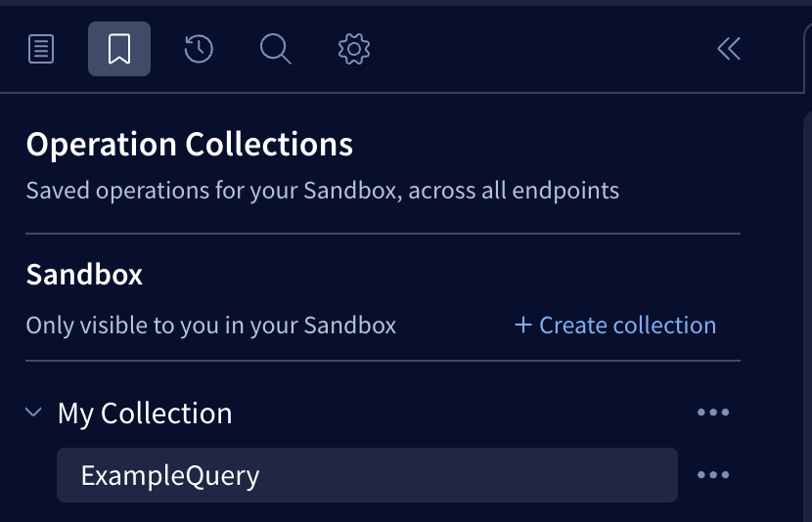Click the plus icon beside Create collection
812x522 pixels.
(x=523, y=326)
